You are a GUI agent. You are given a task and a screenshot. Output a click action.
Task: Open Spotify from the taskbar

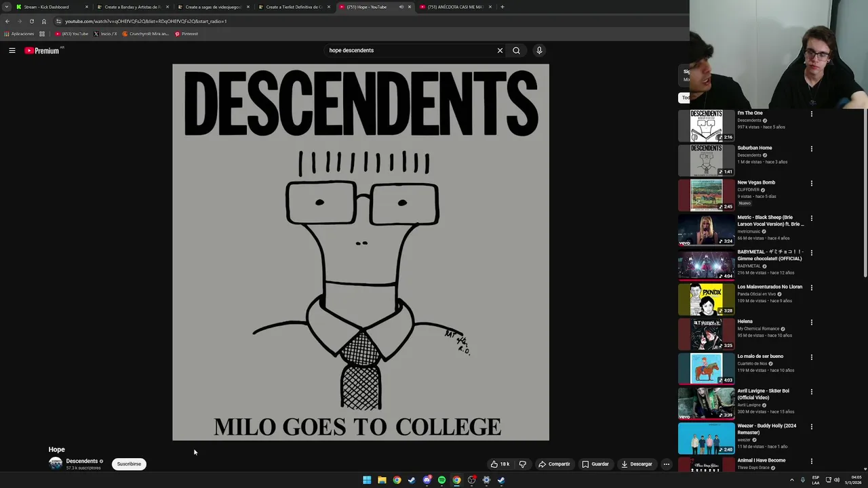click(x=441, y=480)
